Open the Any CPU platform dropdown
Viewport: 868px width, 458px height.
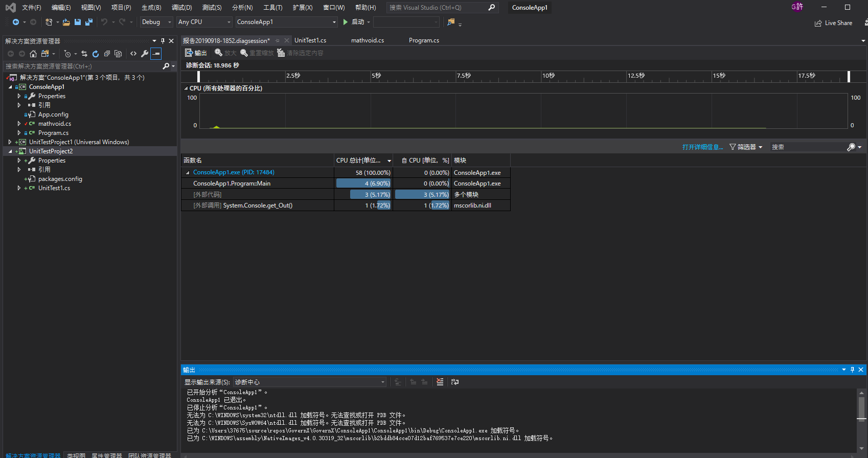[x=204, y=22]
